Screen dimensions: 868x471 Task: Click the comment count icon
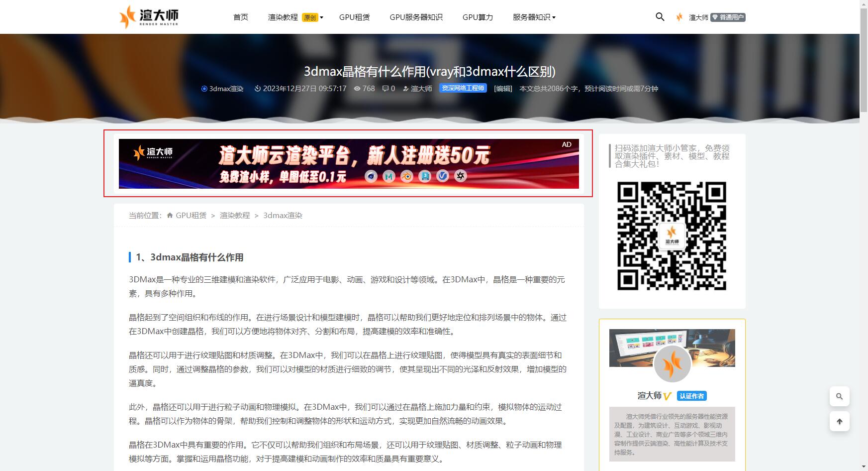pyautogui.click(x=386, y=89)
